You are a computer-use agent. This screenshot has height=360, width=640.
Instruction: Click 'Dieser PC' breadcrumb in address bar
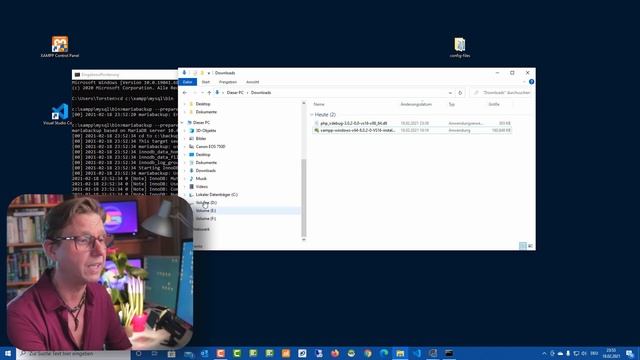[x=235, y=93]
